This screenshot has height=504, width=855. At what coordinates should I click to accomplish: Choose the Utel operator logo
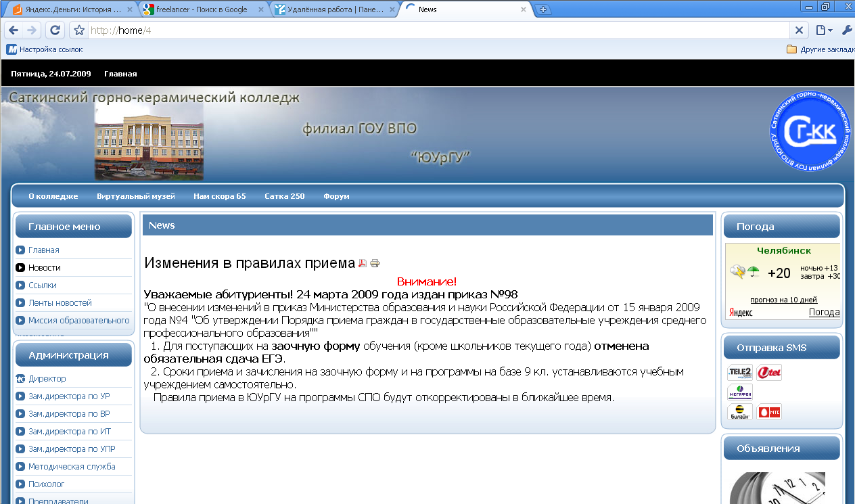(768, 372)
